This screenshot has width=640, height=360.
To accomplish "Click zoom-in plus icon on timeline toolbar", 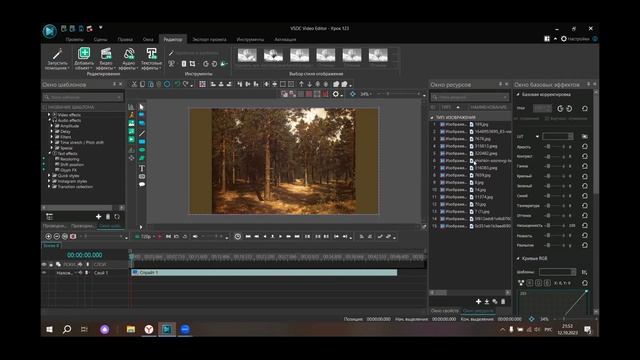I will click(x=48, y=236).
